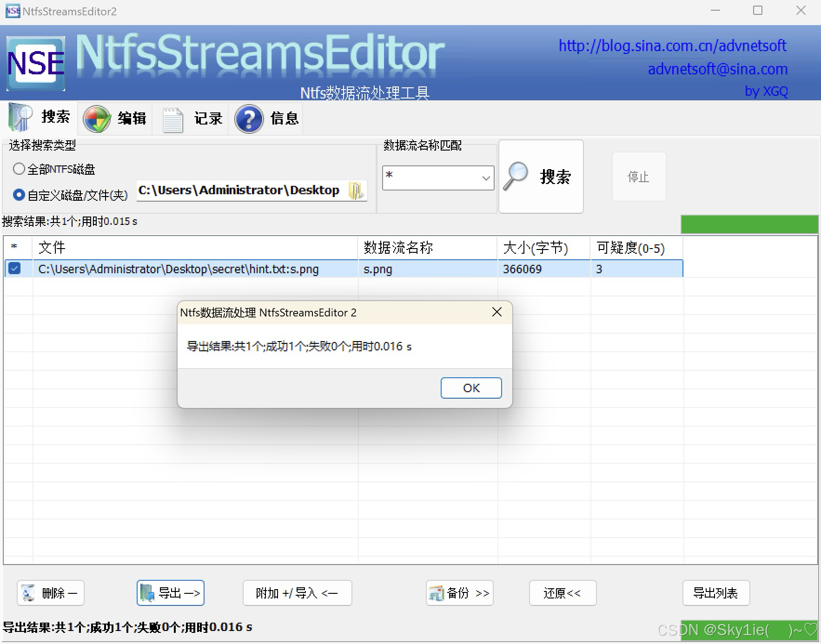Click the 'by XGQ' author text
Screen dimensions: 821x644
click(x=766, y=91)
